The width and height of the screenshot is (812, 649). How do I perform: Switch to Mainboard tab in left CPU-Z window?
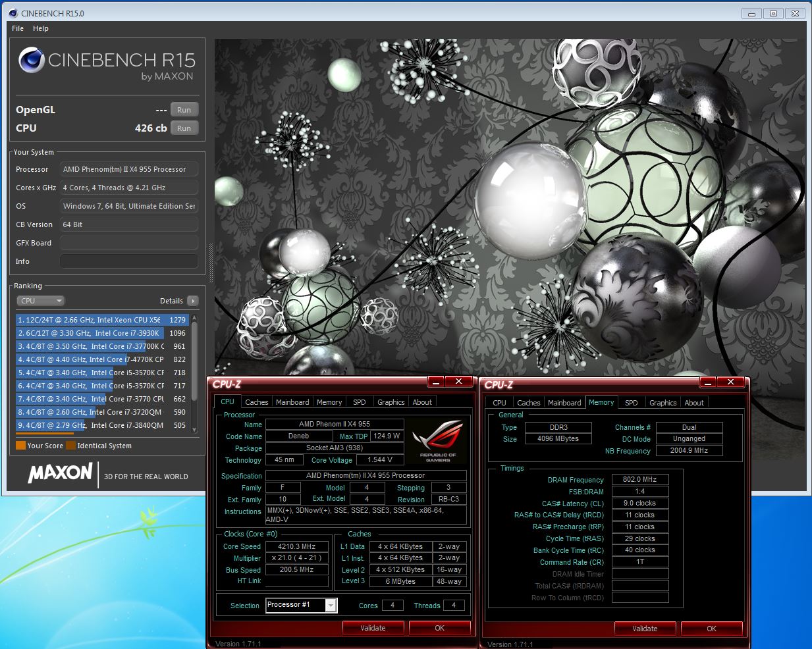[292, 402]
